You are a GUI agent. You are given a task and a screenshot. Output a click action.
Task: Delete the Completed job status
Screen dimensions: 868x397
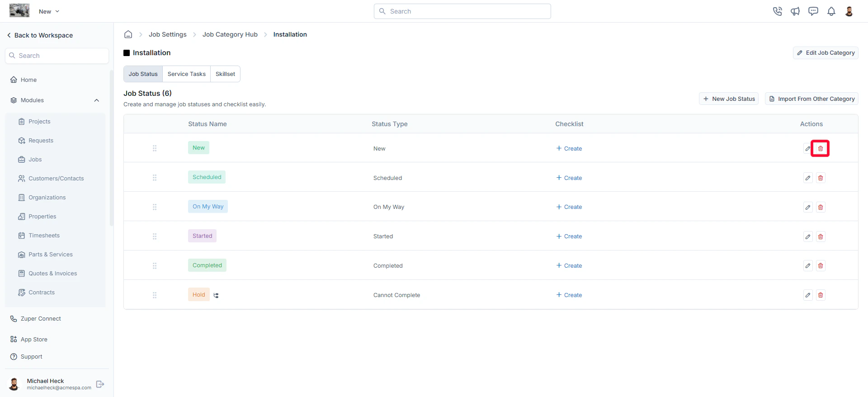[x=821, y=265]
